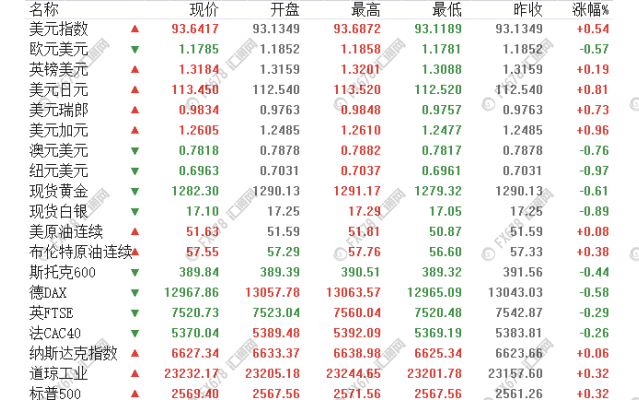
Task: Click the up arrow beside 道琼工业
Action: 135,373
